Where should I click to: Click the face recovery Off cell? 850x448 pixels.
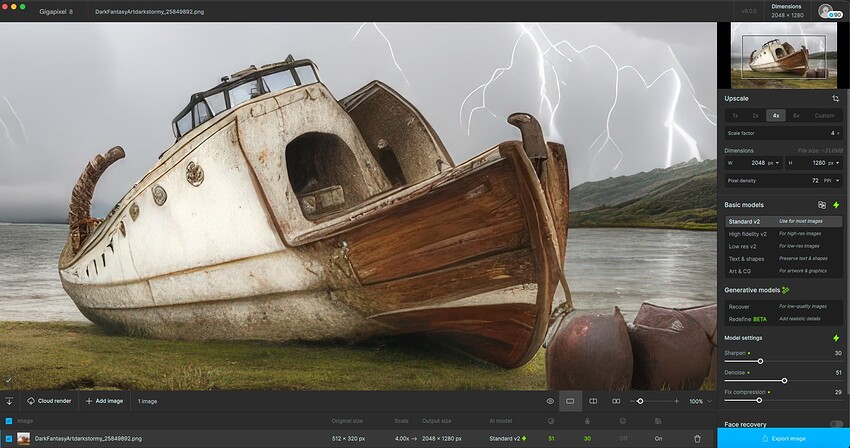(x=623, y=438)
